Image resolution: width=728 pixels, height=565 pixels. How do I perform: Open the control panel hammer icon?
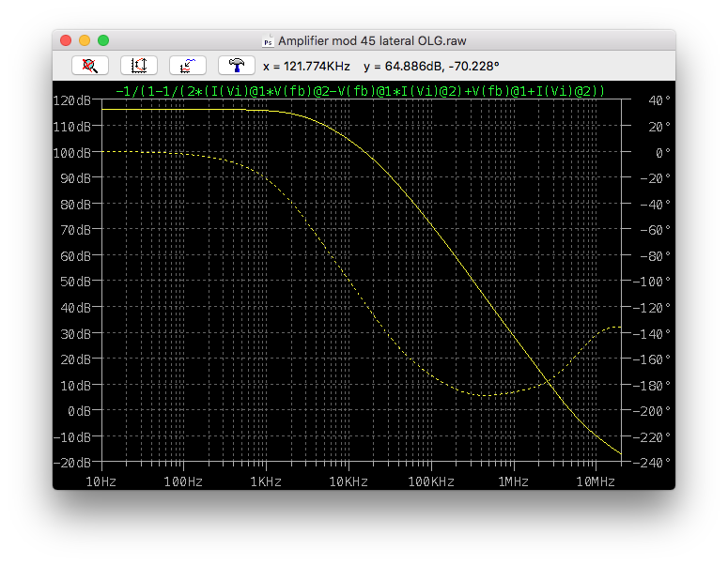point(237,66)
